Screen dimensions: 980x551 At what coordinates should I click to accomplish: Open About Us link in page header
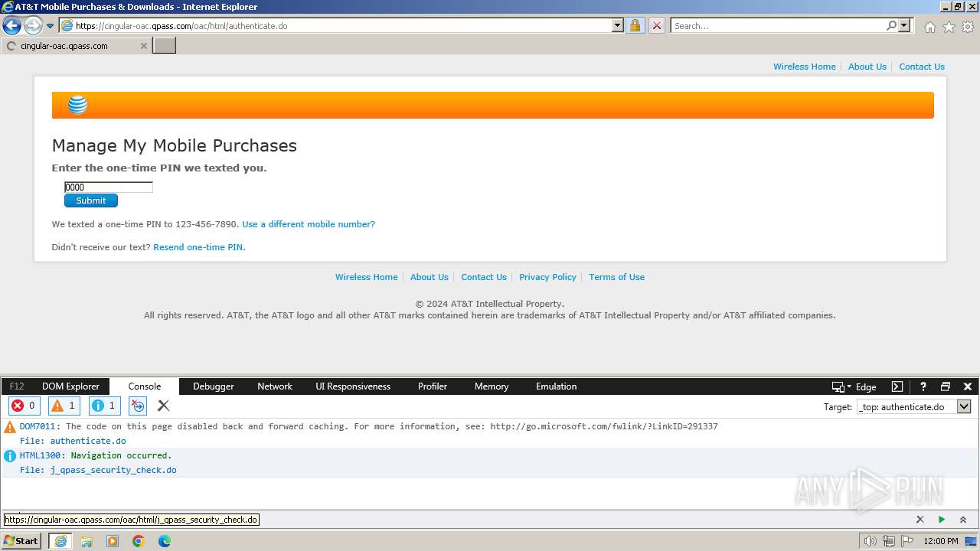point(867,67)
